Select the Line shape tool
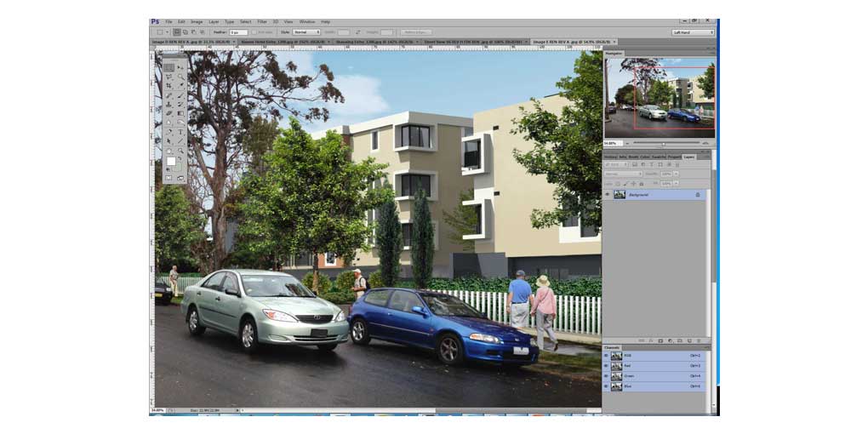868x434 pixels. [x=181, y=140]
